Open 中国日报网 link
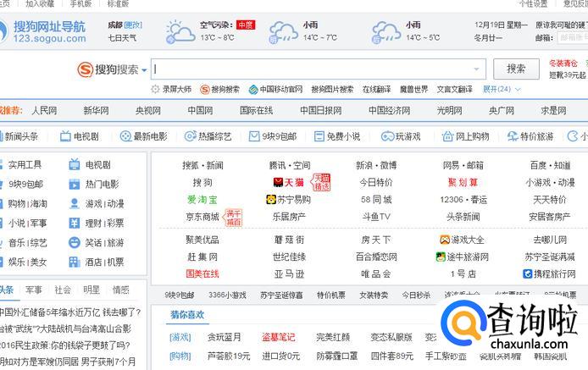 coord(321,111)
